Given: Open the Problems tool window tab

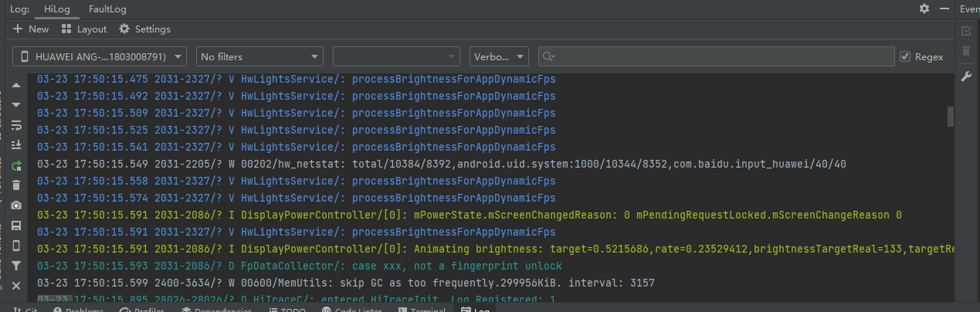Looking at the screenshot, I should point(79,310).
